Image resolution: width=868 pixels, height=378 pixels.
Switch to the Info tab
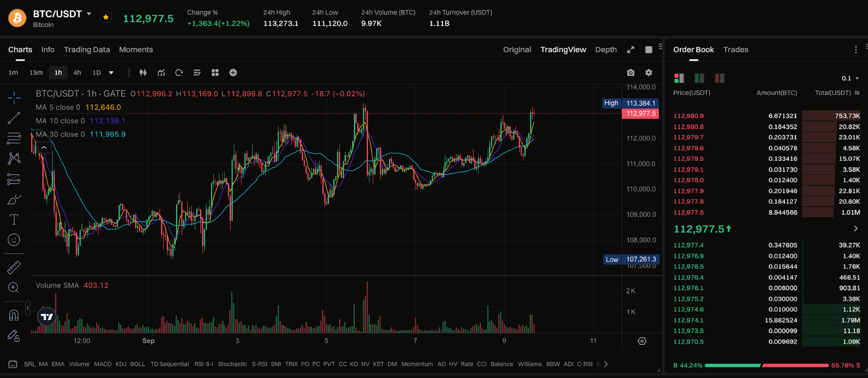[48, 49]
